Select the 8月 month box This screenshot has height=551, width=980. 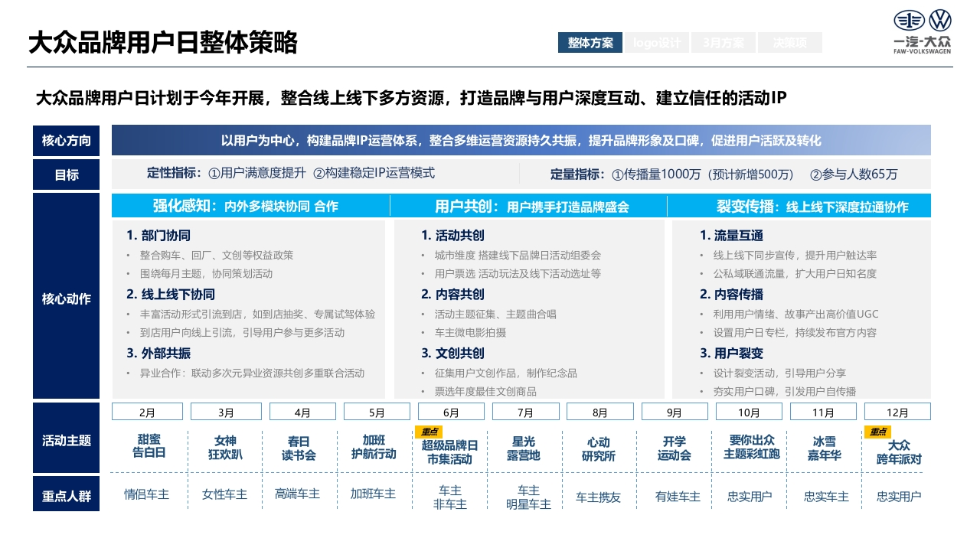click(x=600, y=412)
